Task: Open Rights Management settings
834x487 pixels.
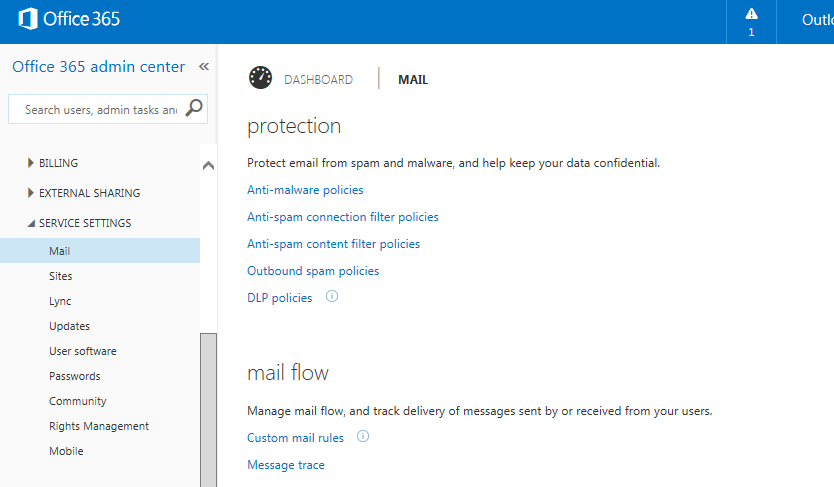Action: click(x=99, y=426)
